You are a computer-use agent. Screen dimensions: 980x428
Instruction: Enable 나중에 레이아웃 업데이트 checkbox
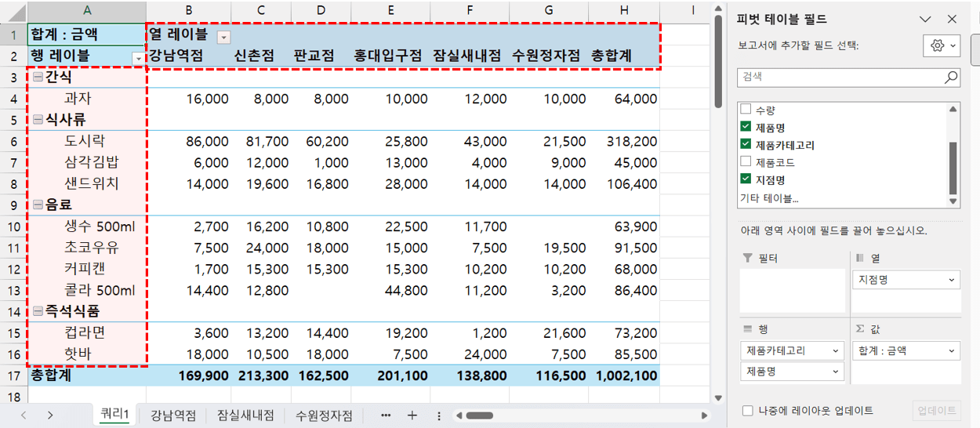point(747,411)
